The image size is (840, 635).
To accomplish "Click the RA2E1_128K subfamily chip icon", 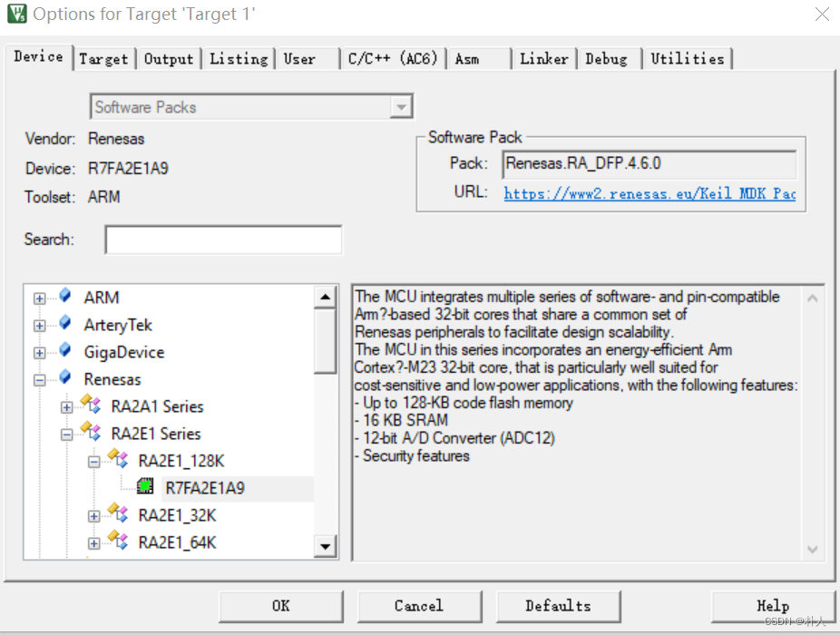I will tap(115, 460).
